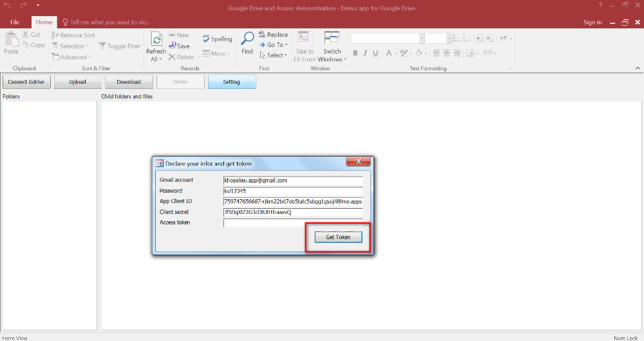Image resolution: width=644 pixels, height=341 pixels.
Task: Toggle Bold formatting
Action: tap(355, 53)
